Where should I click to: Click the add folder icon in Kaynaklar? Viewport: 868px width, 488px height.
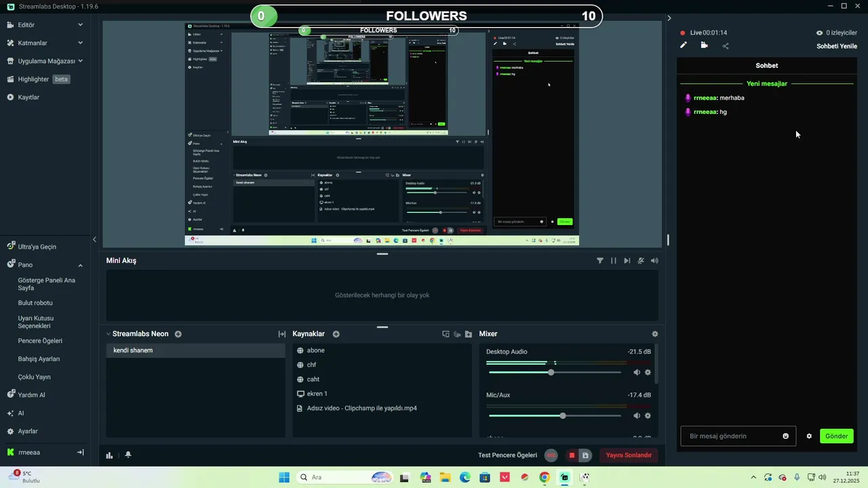469,334
